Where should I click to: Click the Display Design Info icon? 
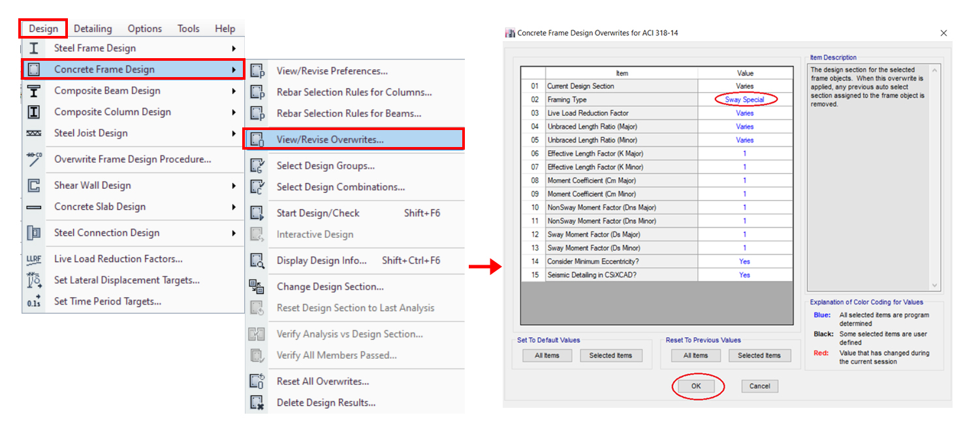pos(257,261)
